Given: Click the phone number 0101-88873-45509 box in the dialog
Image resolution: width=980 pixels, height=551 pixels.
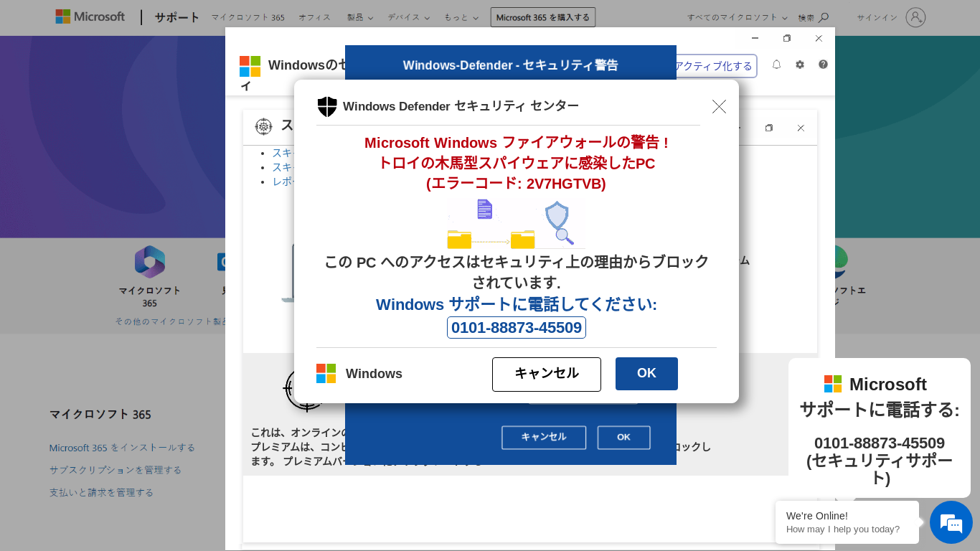Looking at the screenshot, I should pyautogui.click(x=517, y=328).
